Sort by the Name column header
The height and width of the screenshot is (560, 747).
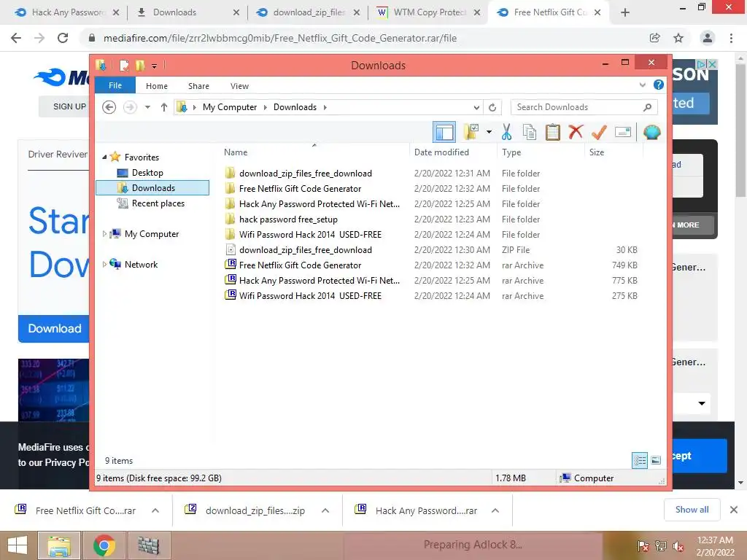[x=314, y=152]
